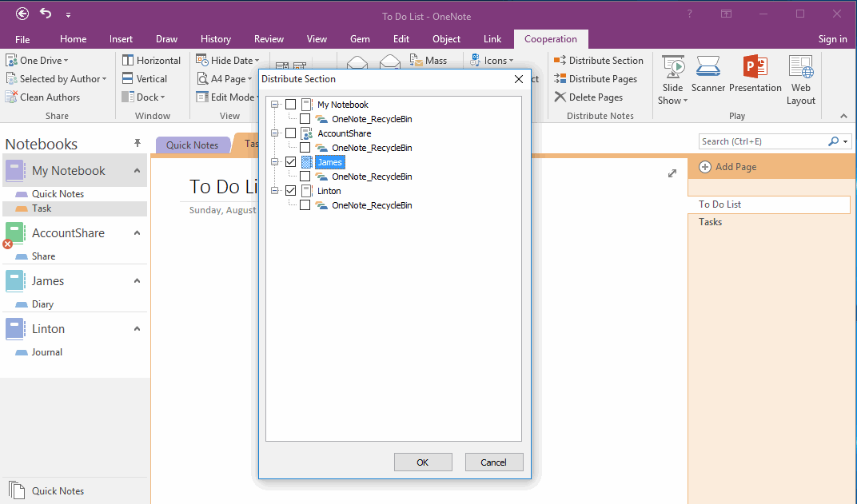Click Cancel in Distribute Section dialog
The image size is (857, 504).
(493, 462)
